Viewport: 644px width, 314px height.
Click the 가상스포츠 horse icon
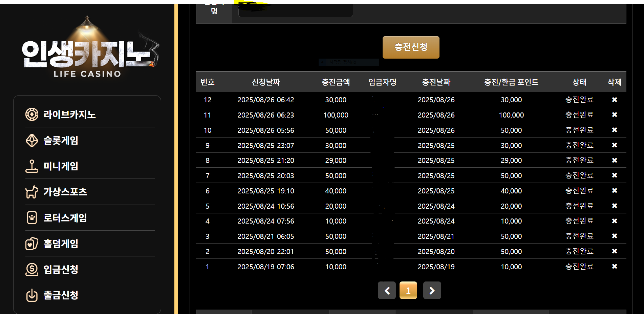click(32, 192)
